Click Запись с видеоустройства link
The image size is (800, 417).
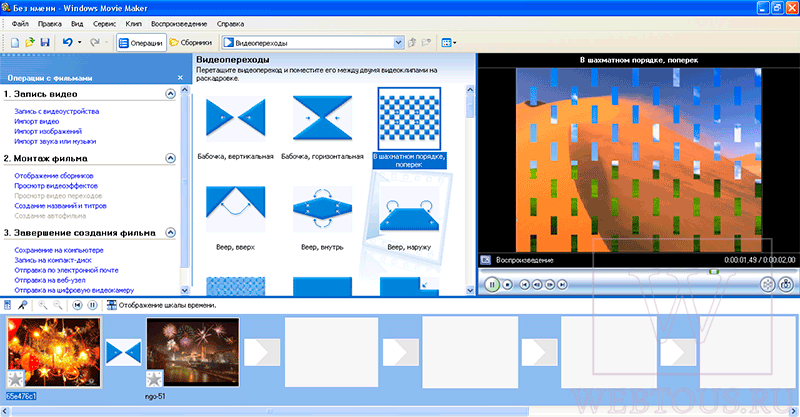[57, 111]
